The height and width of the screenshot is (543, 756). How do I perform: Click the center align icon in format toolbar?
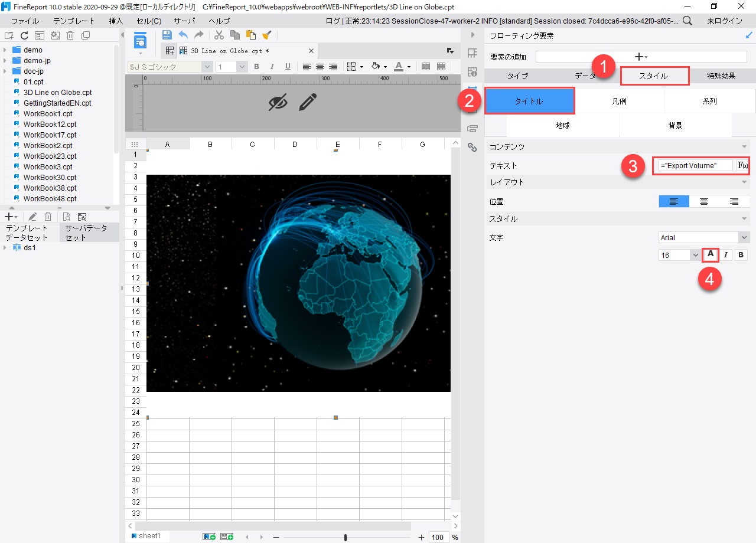point(320,67)
